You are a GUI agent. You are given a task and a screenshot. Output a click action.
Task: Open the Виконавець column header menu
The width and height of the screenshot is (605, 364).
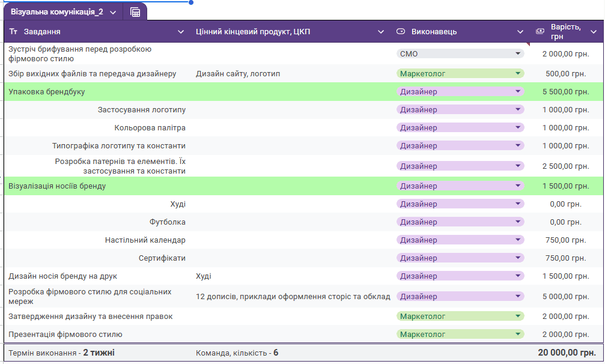click(520, 32)
